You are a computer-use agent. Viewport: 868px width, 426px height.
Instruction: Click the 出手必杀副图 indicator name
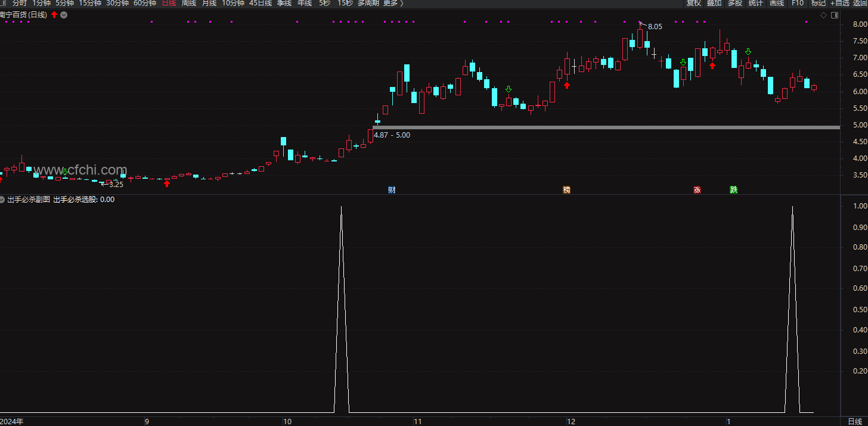click(x=29, y=200)
